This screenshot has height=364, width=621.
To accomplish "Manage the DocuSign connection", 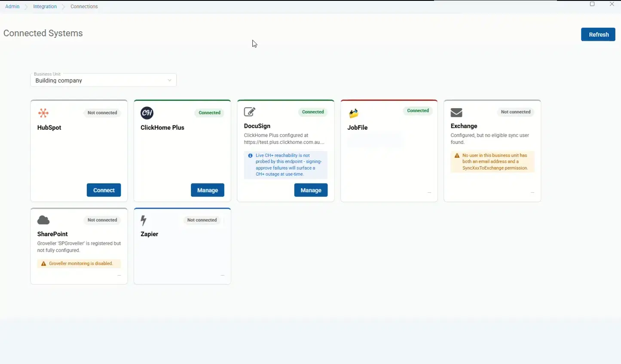I will coord(311,190).
